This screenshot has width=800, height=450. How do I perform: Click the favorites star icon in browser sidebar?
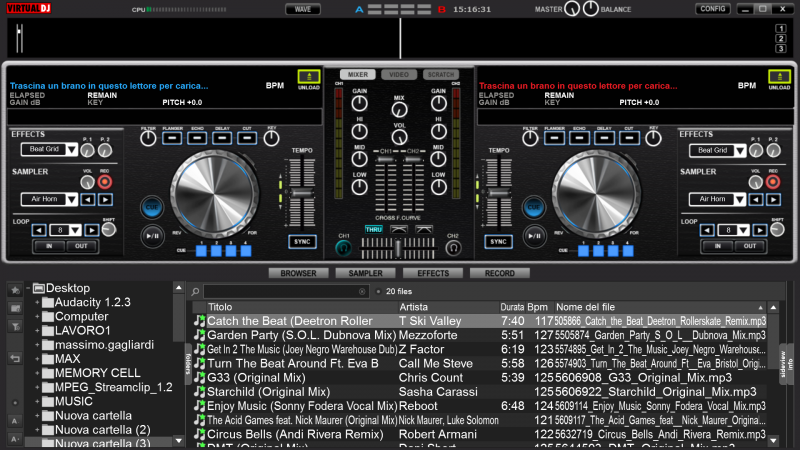point(14,290)
